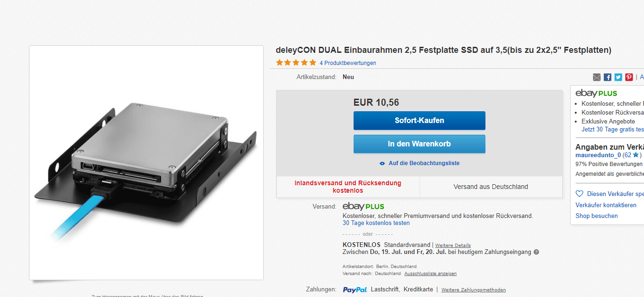
Task: Click the eye icon for Beobachtungsliste
Action: pyautogui.click(x=383, y=163)
